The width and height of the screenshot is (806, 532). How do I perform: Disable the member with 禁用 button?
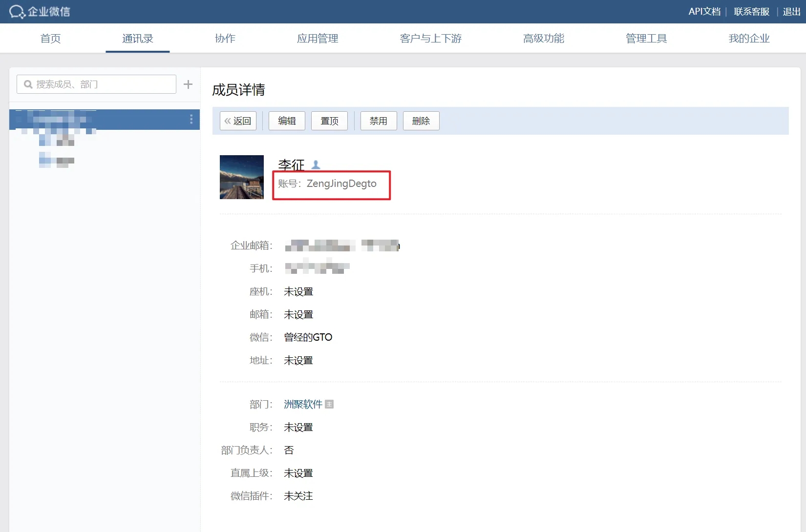pos(379,121)
